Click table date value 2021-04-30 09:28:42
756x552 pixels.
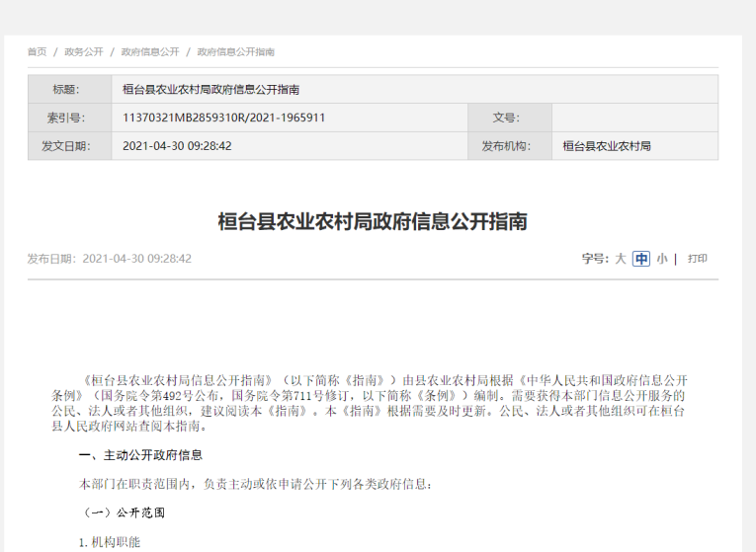[x=177, y=146]
